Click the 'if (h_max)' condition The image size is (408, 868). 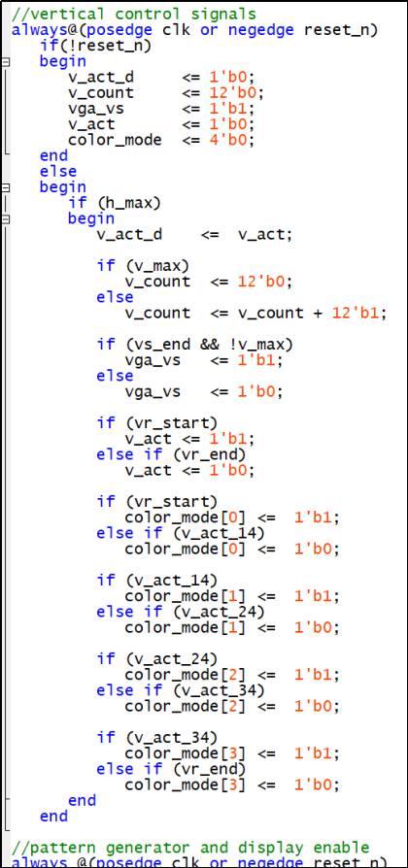(114, 203)
